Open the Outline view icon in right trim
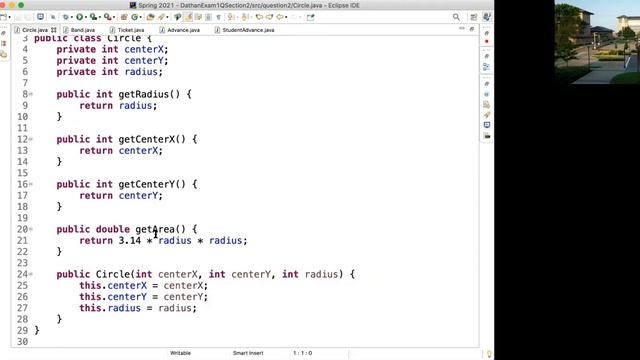 click(x=486, y=67)
